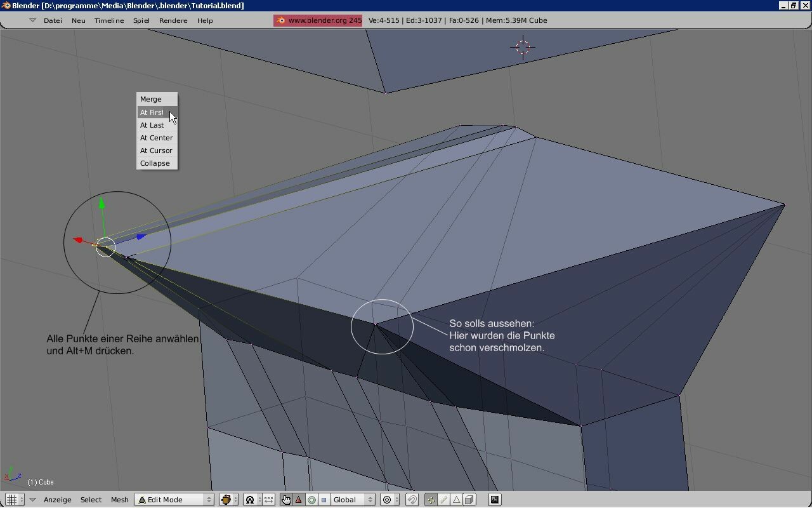Enable vertex select mode
The width and height of the screenshot is (812, 508).
point(431,500)
